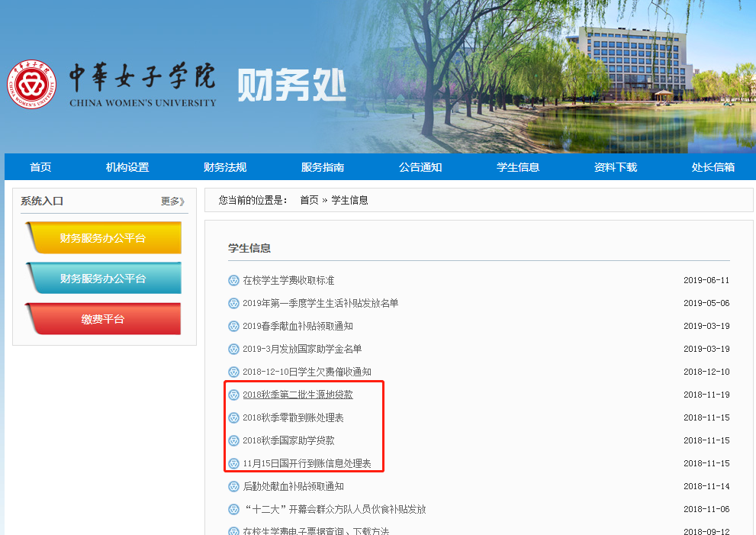Screen dimensions: 756x535
Task: Click the China Women's University round logo
Action: click(x=32, y=82)
